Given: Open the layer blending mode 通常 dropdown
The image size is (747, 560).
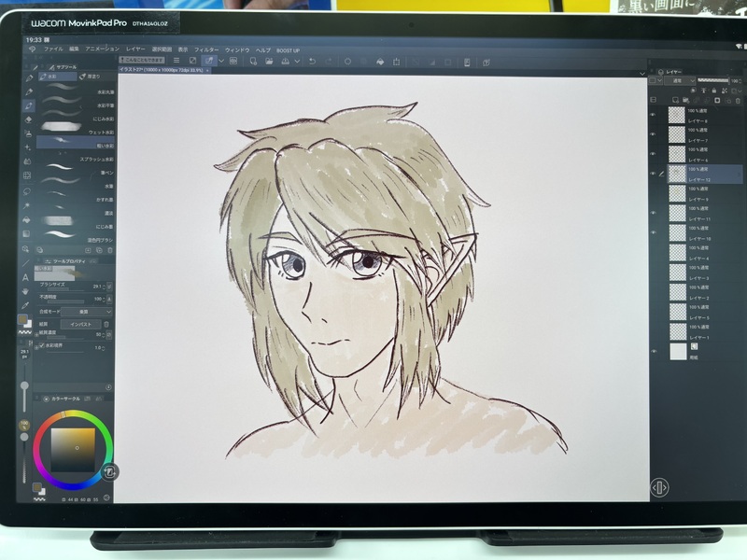Looking at the screenshot, I should coord(682,81).
